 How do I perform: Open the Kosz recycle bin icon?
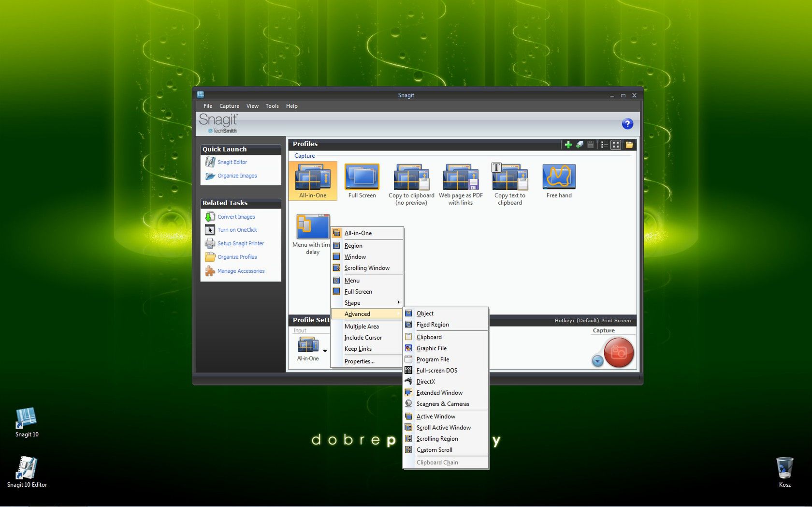click(784, 472)
